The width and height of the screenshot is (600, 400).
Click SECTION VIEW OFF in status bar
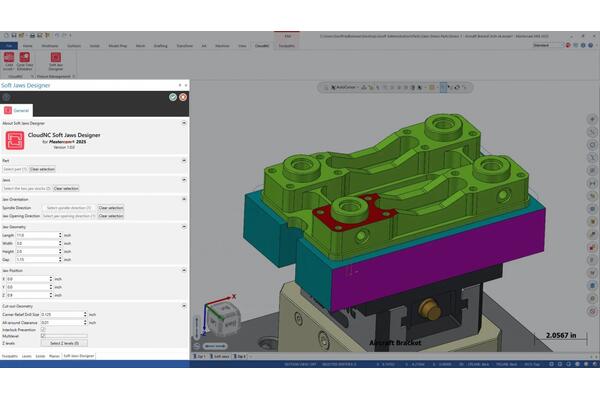click(300, 364)
